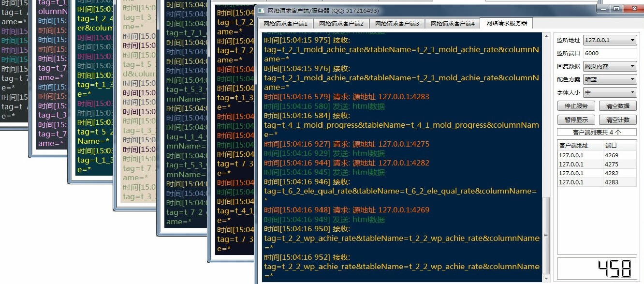The height and width of the screenshot is (284, 644).
Task: Maximize the 网络请求客户端/服务器 window
Action: [616, 9]
